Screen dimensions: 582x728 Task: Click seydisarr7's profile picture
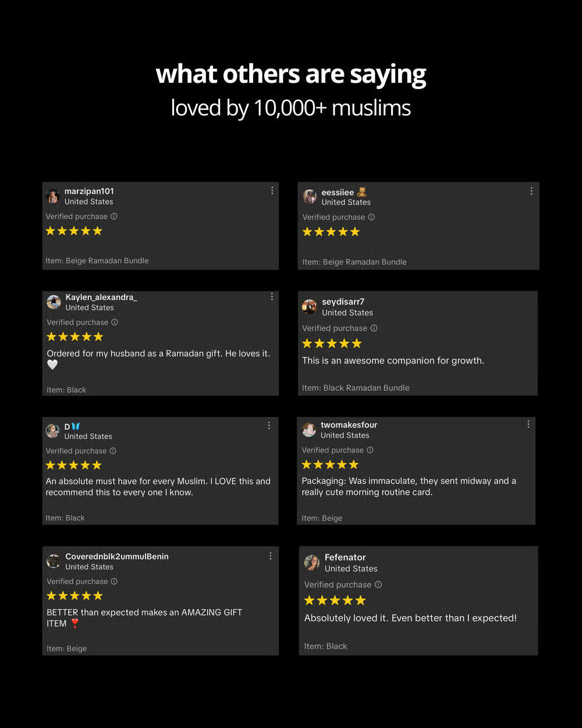pos(310,306)
